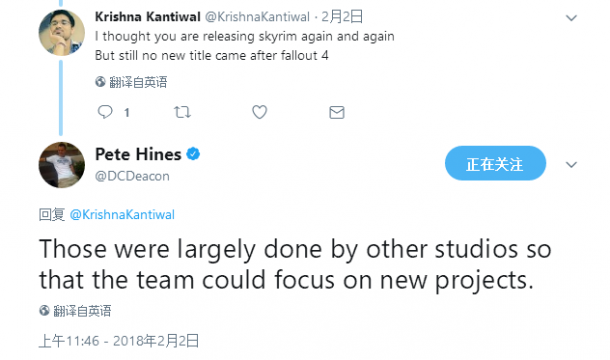Open Pete Hines' profile avatar
The width and height of the screenshot is (610, 360).
[61, 165]
